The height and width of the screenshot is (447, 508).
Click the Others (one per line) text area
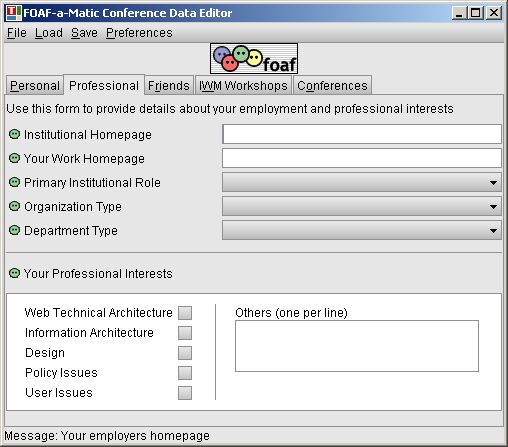click(x=357, y=346)
